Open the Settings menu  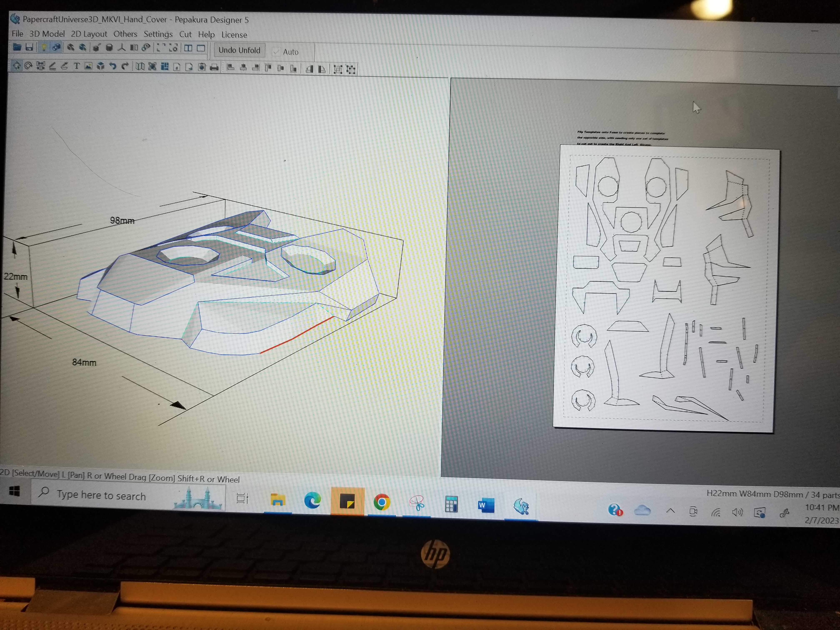coord(158,34)
